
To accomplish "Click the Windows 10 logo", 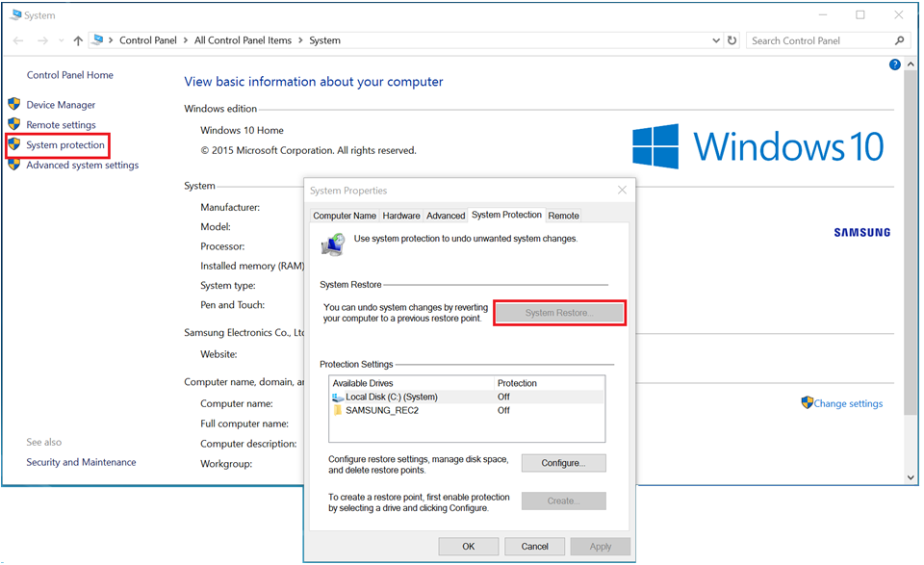I will (757, 146).
